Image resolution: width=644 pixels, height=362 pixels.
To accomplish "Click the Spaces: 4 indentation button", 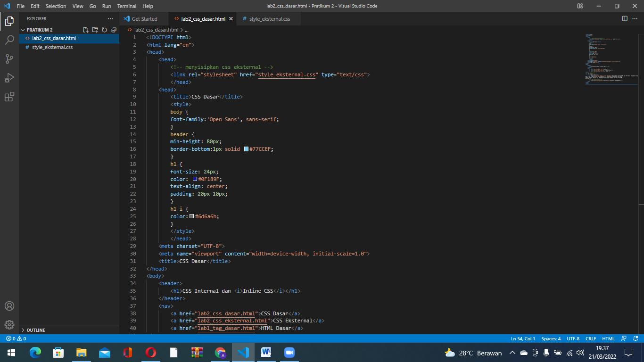I will pyautogui.click(x=551, y=338).
